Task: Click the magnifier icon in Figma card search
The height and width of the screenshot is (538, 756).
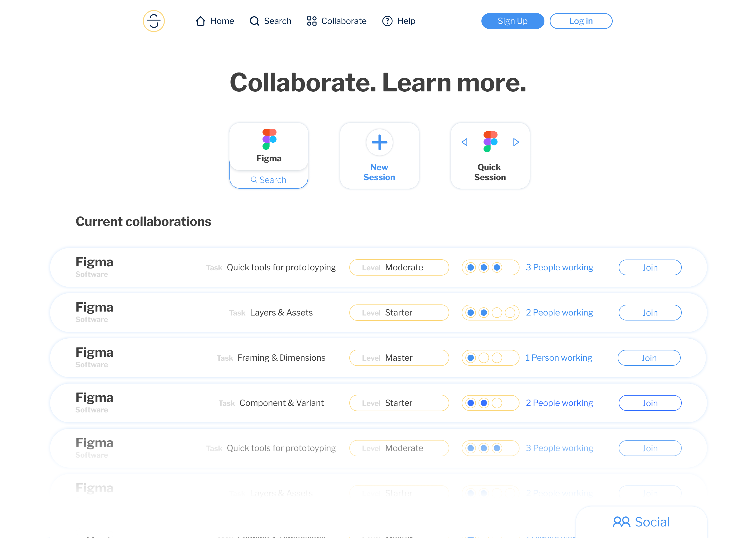Action: [254, 180]
